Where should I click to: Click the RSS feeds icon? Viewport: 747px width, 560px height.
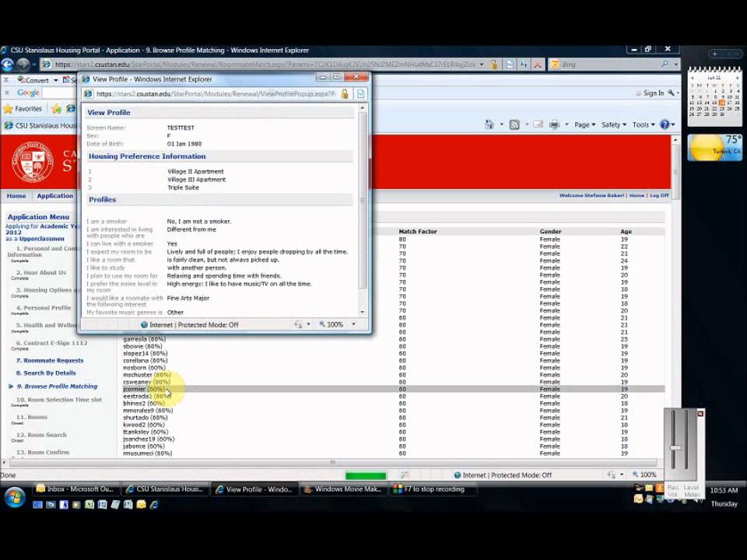tap(514, 124)
